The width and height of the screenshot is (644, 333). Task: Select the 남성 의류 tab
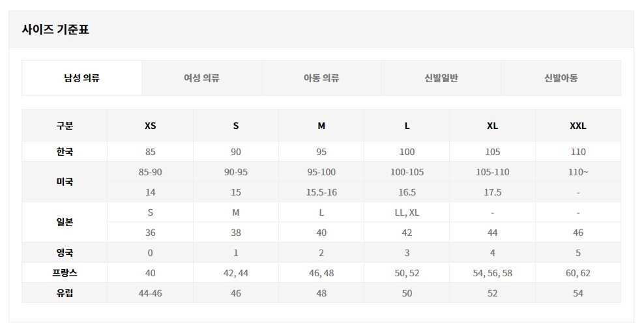pyautogui.click(x=81, y=78)
